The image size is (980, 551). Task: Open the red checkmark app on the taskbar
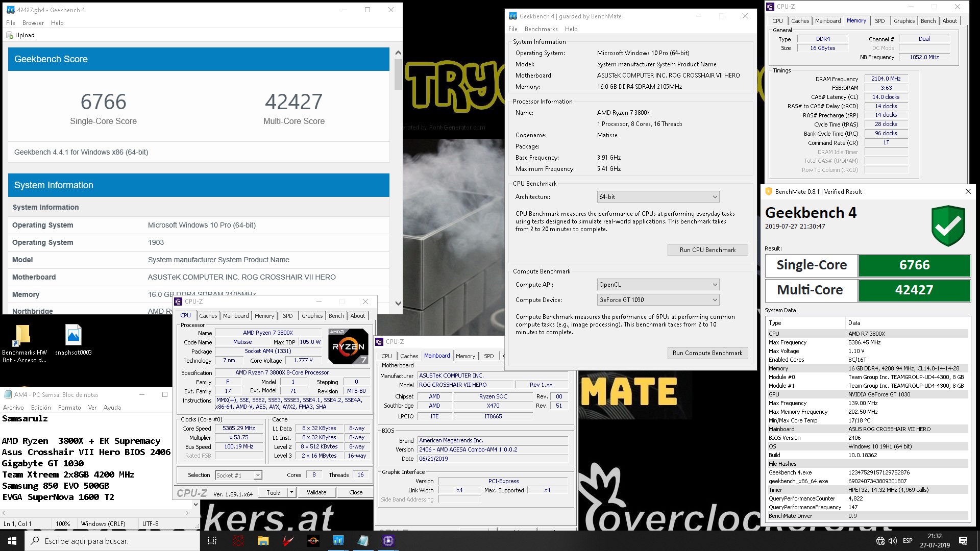288,541
